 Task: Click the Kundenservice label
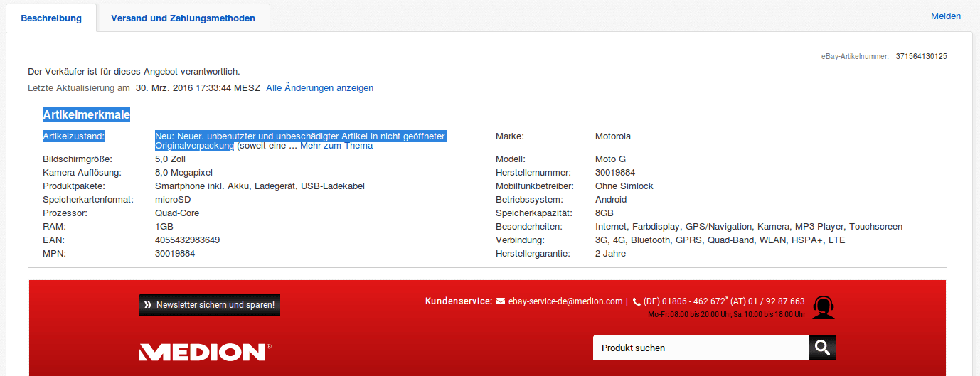[x=459, y=301]
